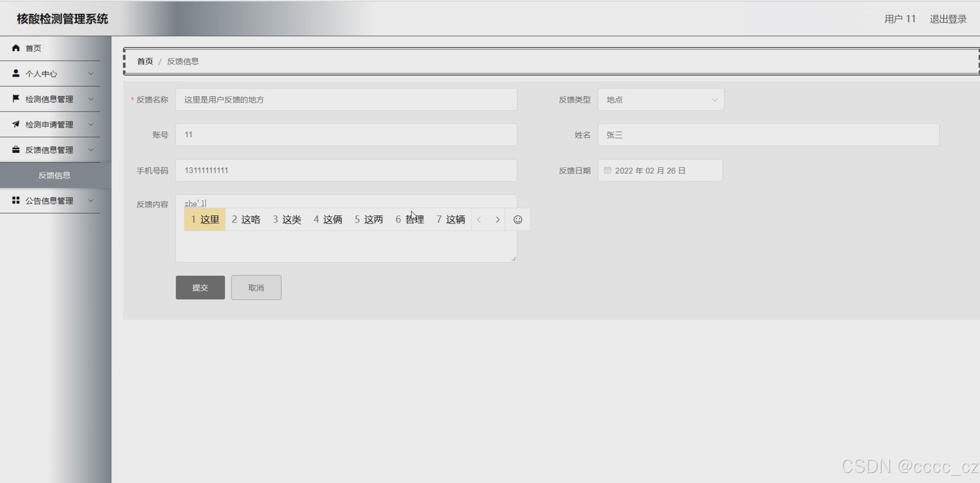Click the paper plane icon for 检测申请管理
Image resolution: width=980 pixels, height=483 pixels.
[x=16, y=124]
